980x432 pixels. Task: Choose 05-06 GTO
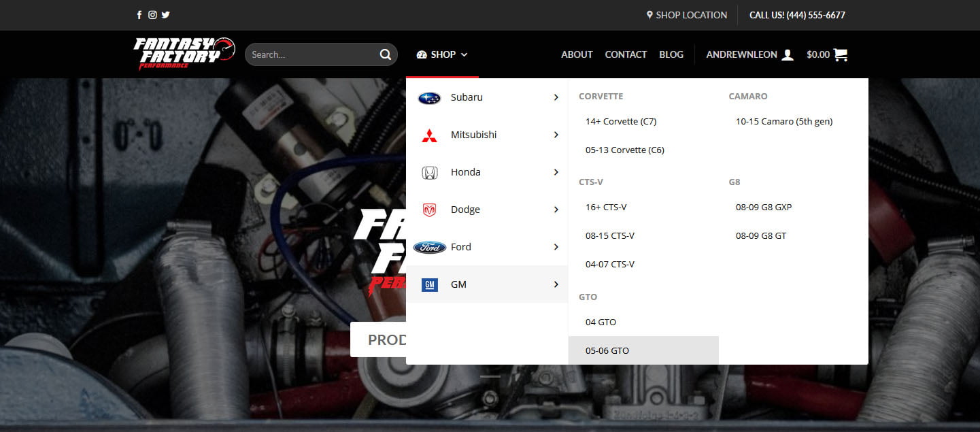pos(643,350)
